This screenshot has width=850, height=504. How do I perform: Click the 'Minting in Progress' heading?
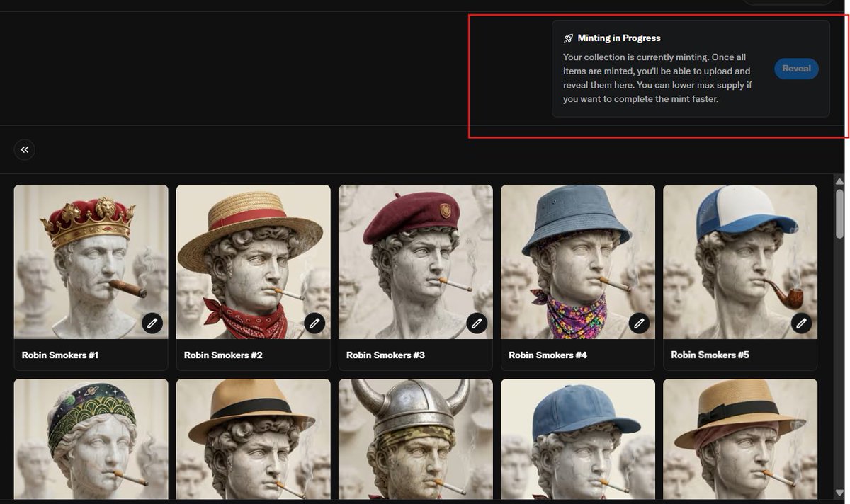click(x=619, y=38)
